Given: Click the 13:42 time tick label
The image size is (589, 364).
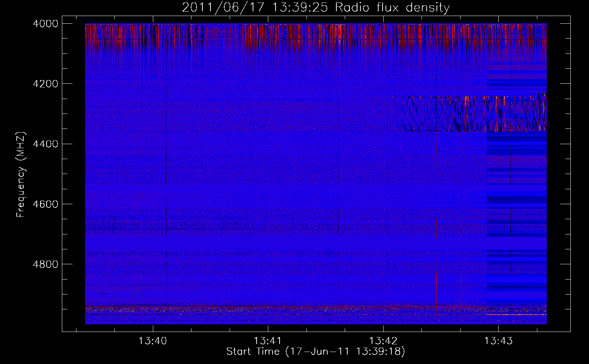Looking at the screenshot, I should pyautogui.click(x=383, y=341).
